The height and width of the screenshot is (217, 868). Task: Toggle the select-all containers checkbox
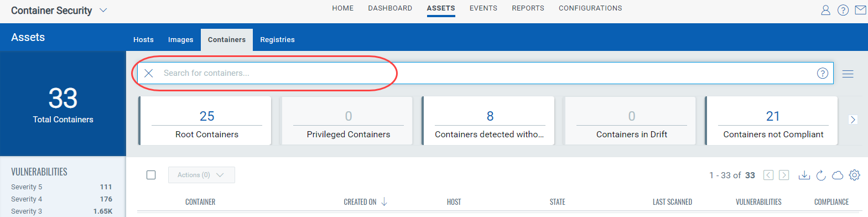point(151,175)
